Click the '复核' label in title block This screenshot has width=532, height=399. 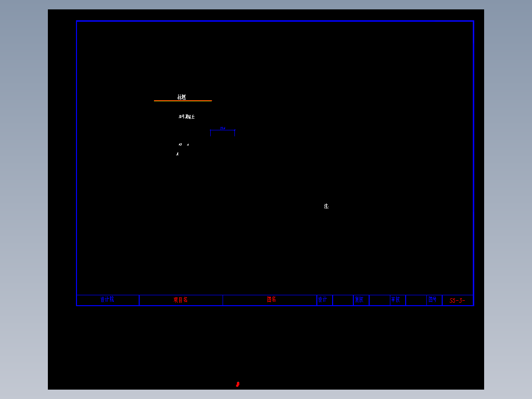tap(359, 300)
